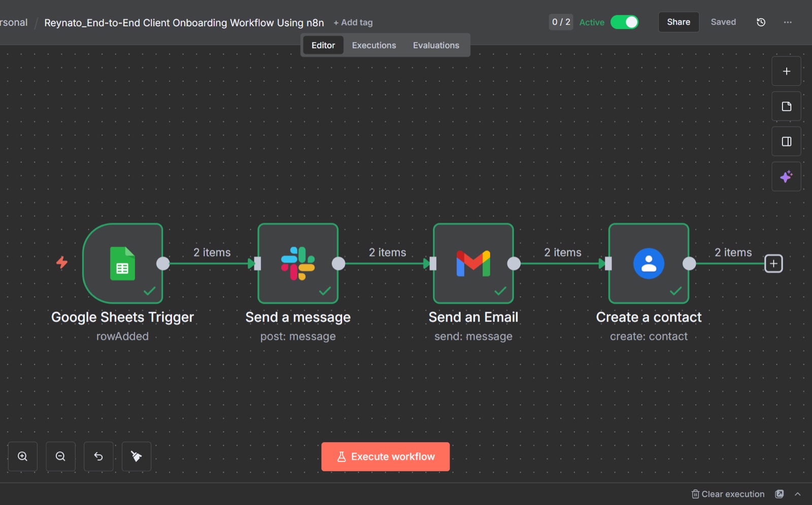Click the output connector of Google Sheets Trigger

(163, 263)
